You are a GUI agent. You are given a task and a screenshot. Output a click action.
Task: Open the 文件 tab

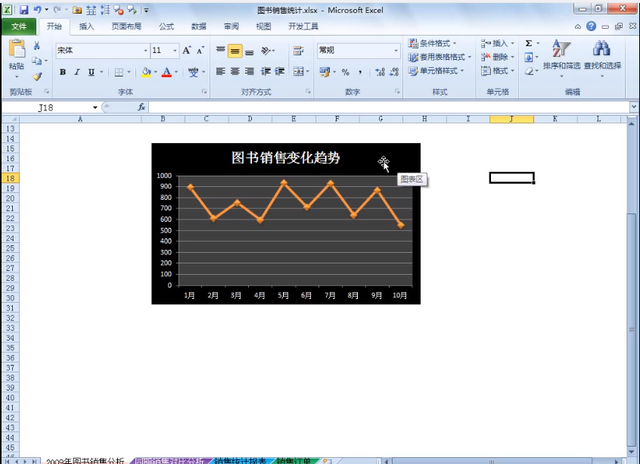point(19,27)
